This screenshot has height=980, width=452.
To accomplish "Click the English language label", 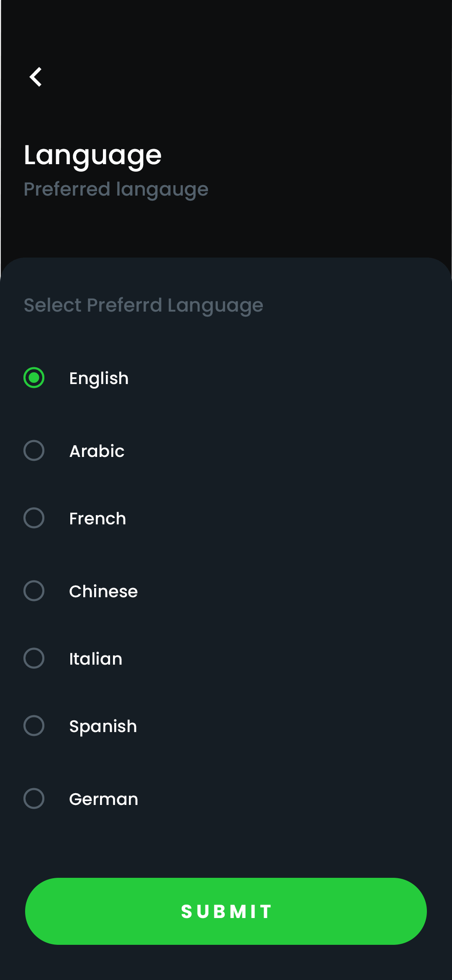I will coord(99,379).
